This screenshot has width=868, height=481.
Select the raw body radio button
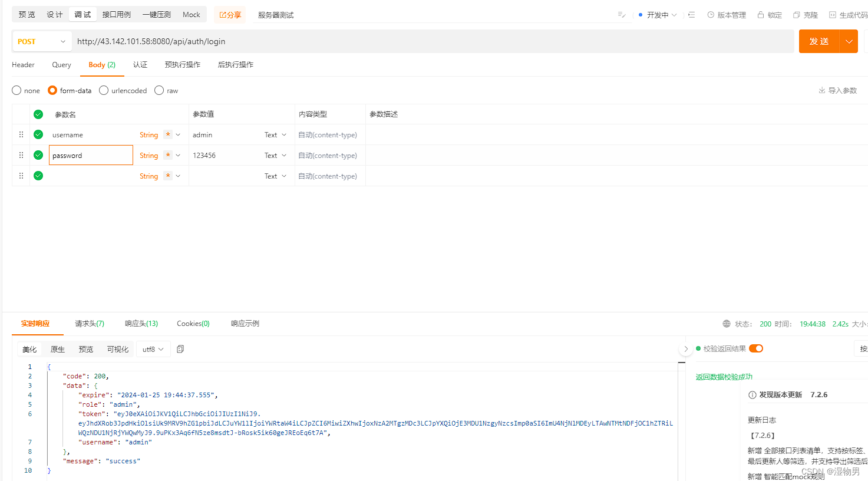(159, 90)
